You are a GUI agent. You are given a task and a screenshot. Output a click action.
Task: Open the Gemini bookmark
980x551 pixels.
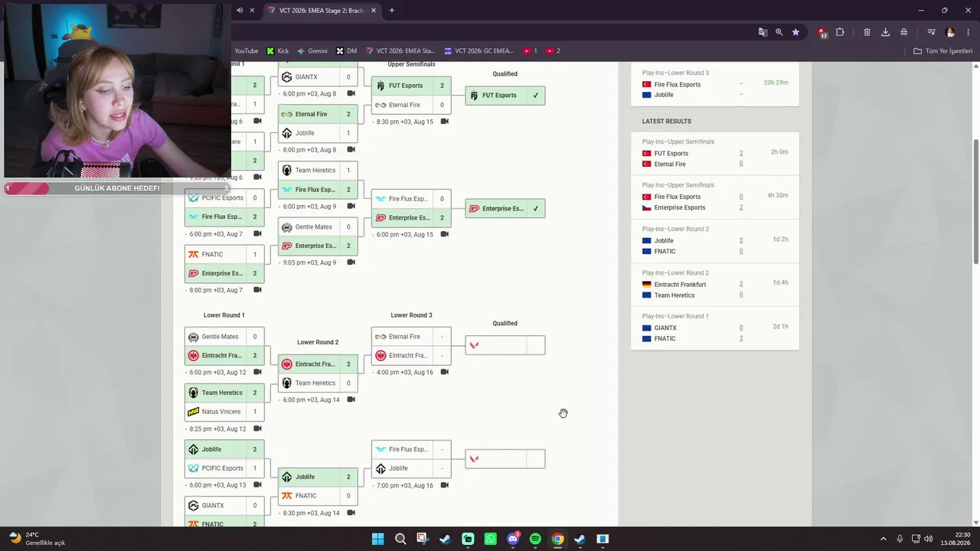(x=312, y=51)
